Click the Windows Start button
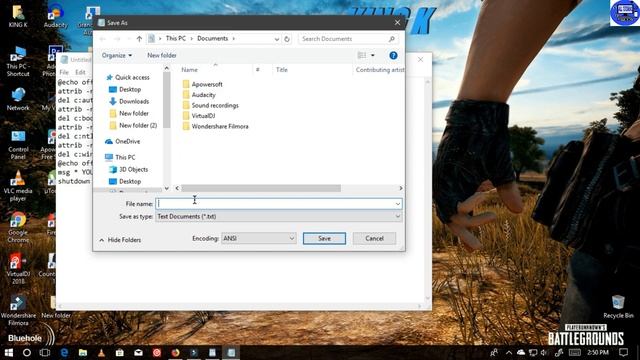This screenshot has width=640, height=360. click(8, 352)
